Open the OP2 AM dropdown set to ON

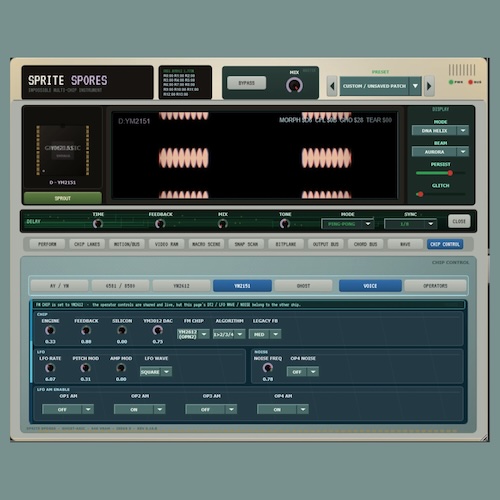click(x=140, y=409)
